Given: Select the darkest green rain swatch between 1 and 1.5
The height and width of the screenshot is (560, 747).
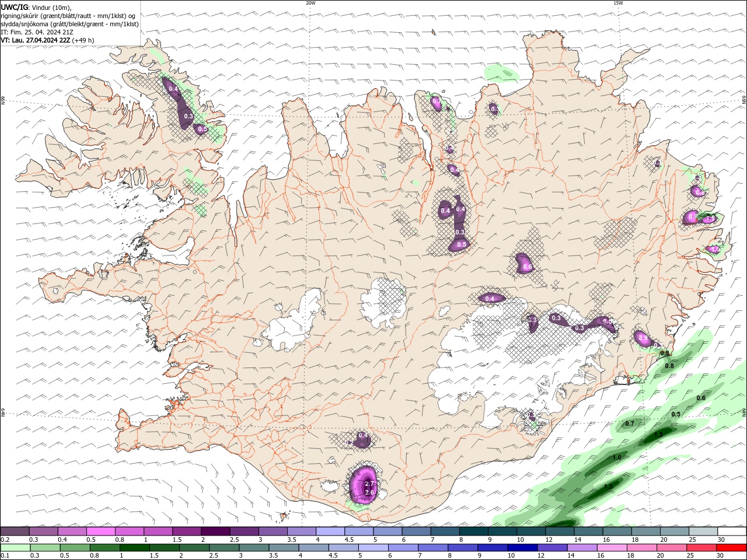Looking at the screenshot, I should pyautogui.click(x=135, y=548).
